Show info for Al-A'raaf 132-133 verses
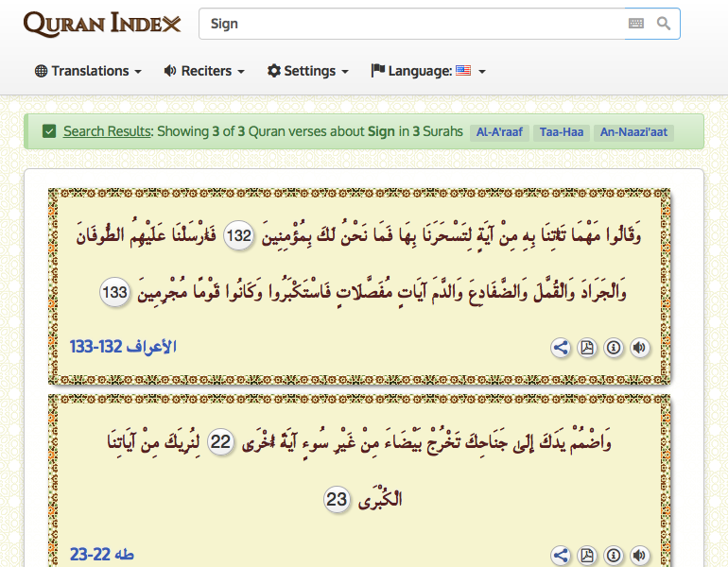 click(x=614, y=348)
